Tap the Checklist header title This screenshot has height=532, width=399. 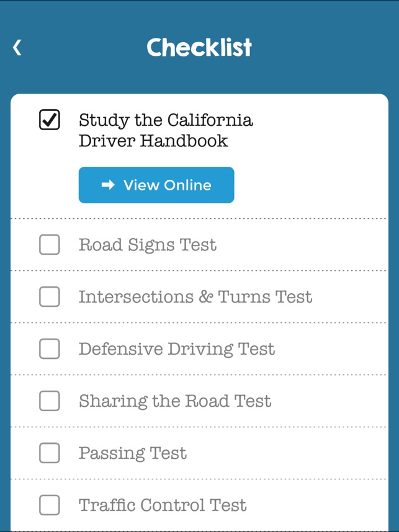point(199,47)
